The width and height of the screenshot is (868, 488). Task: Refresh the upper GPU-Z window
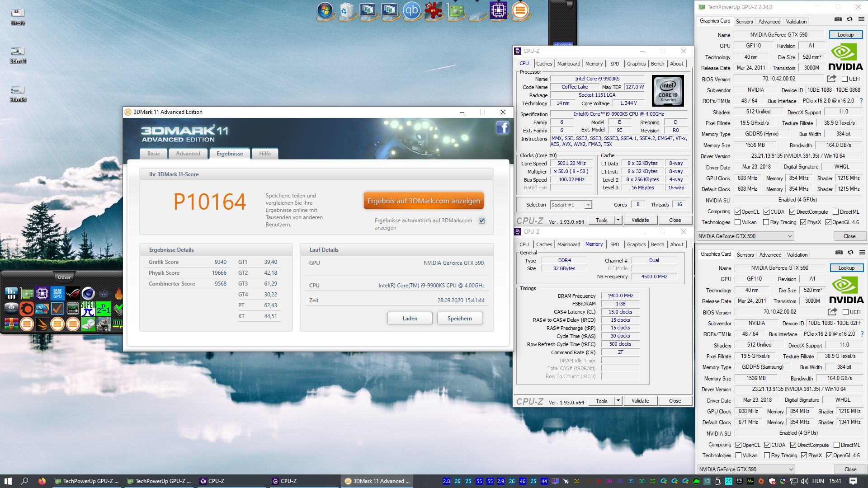849,19
